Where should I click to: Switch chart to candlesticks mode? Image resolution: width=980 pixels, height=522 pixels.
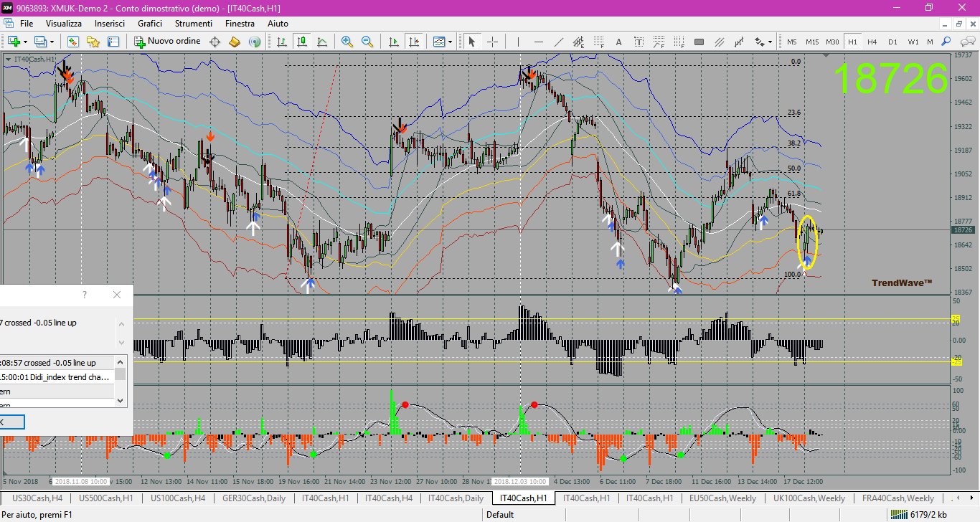click(301, 42)
